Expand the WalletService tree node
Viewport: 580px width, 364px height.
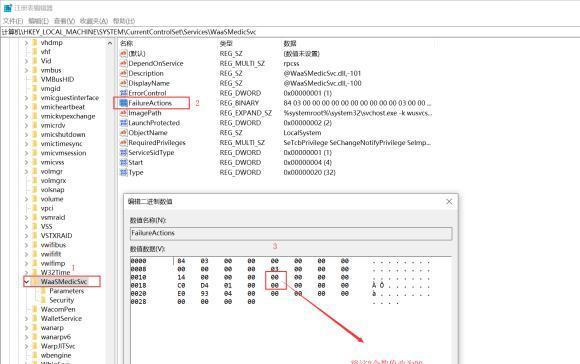point(26,318)
